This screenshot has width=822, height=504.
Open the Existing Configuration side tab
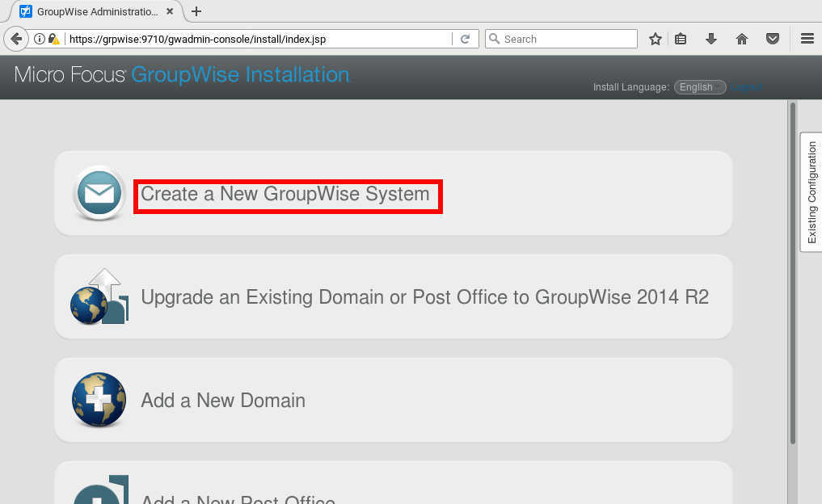811,192
